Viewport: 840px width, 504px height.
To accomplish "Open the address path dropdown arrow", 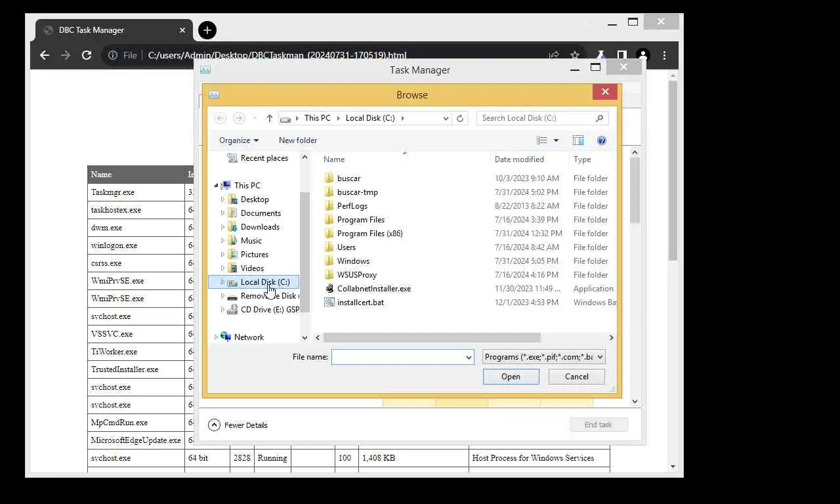I will (446, 118).
